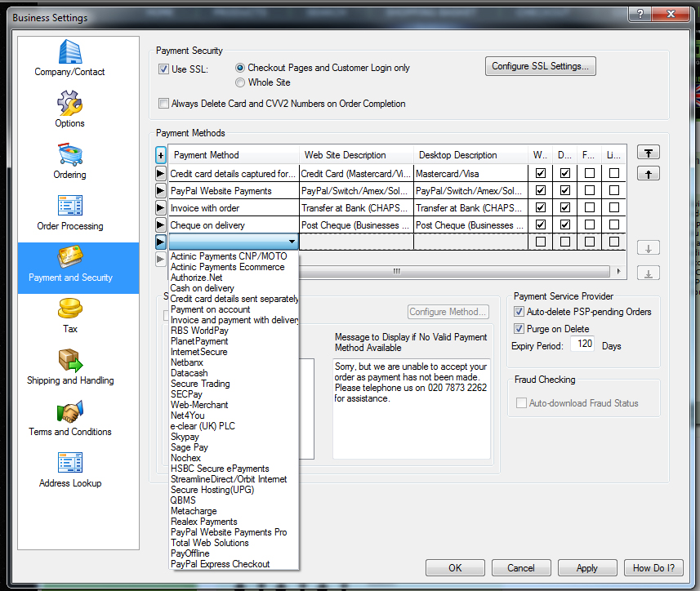
Task: Expand the Cheque on delivery row arrow
Action: pyautogui.click(x=161, y=225)
